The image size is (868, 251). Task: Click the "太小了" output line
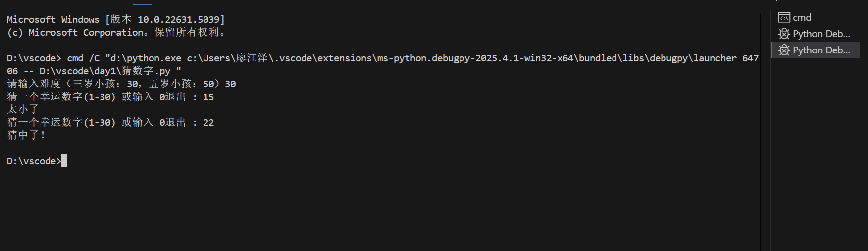click(23, 109)
